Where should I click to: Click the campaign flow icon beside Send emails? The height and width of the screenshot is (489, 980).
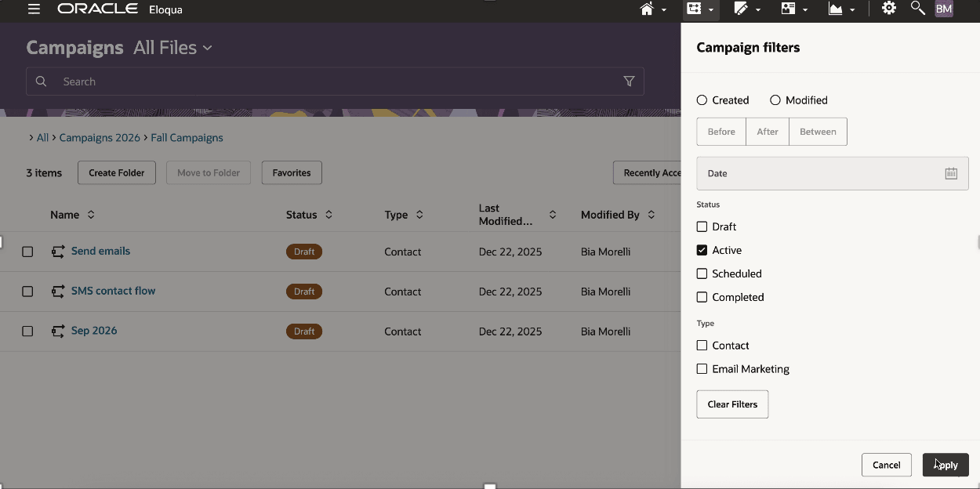(58, 252)
